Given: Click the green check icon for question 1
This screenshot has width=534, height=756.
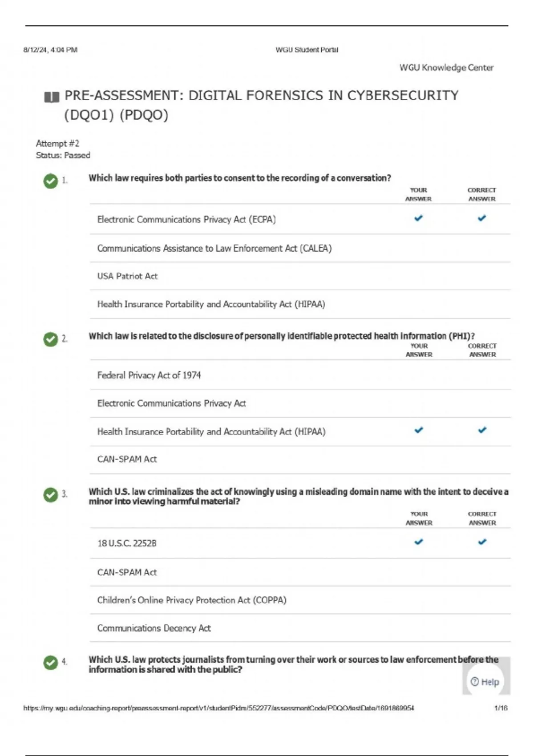Looking at the screenshot, I should (x=51, y=181).
